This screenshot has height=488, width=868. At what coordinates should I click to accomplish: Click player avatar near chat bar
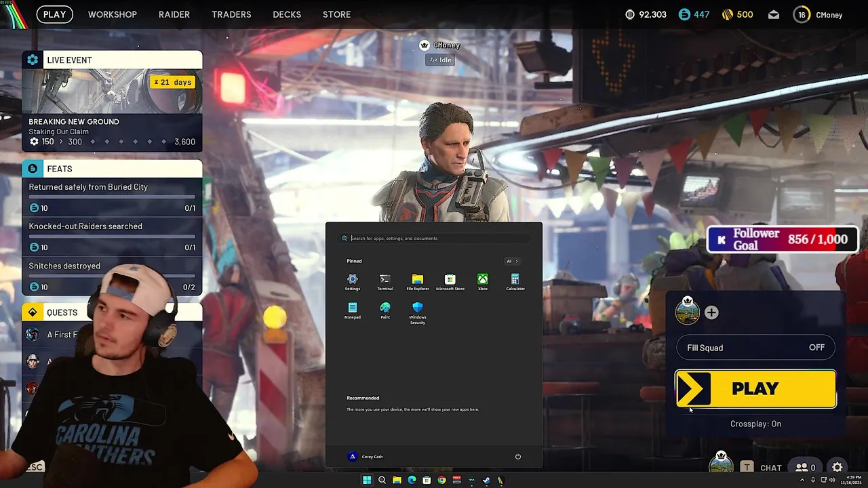click(x=721, y=464)
